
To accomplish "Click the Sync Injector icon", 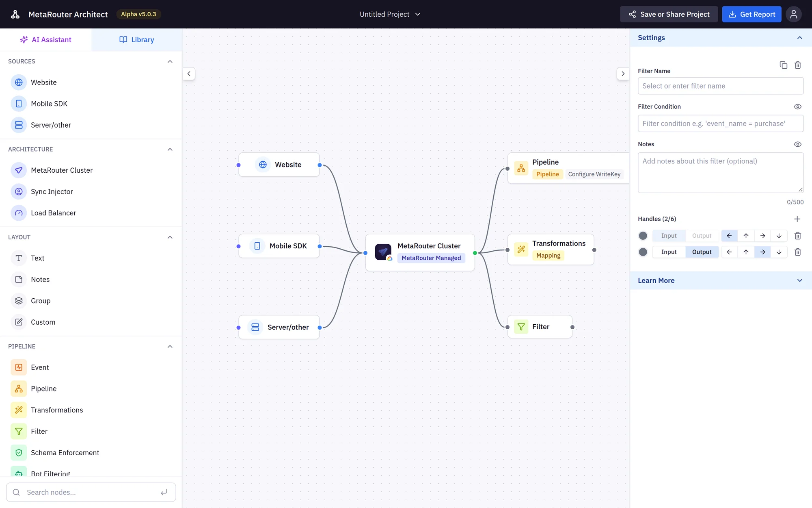I will coord(19,191).
